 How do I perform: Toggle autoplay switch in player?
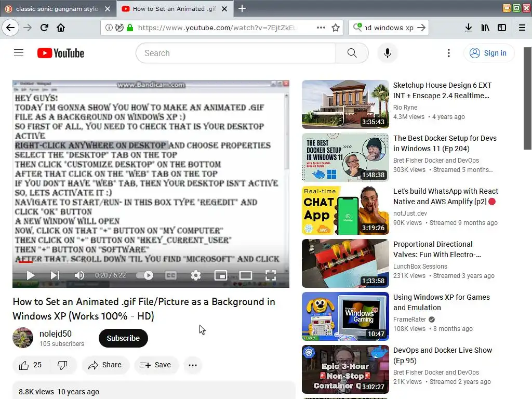click(x=145, y=275)
